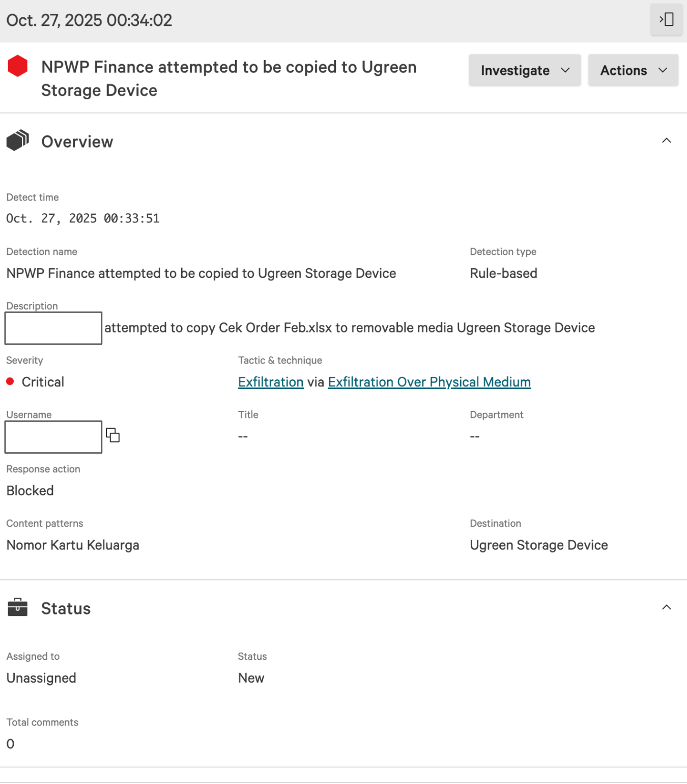Screen dimensions: 687x784
Task: Click the Status section briefcase icon
Action: (x=17, y=607)
